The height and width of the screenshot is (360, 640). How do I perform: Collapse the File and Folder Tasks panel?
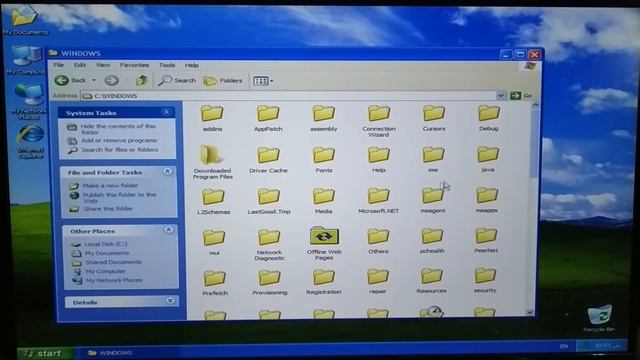[167, 171]
